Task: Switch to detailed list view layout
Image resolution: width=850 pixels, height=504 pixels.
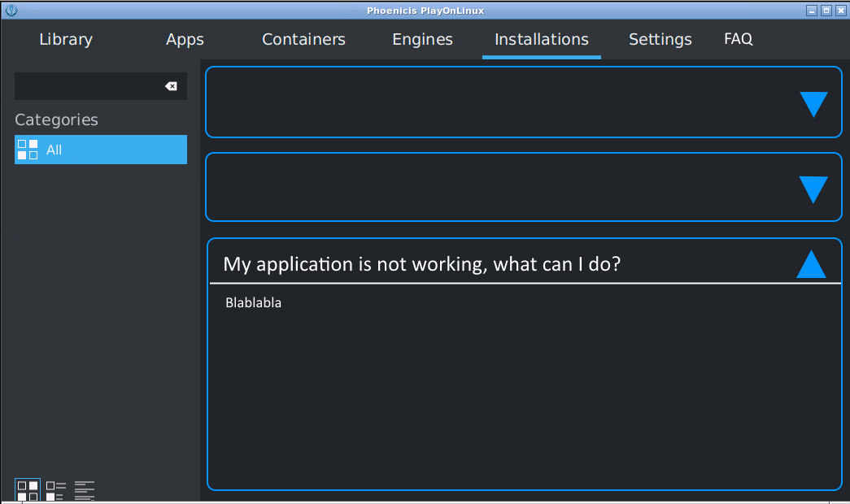Action: [84, 489]
